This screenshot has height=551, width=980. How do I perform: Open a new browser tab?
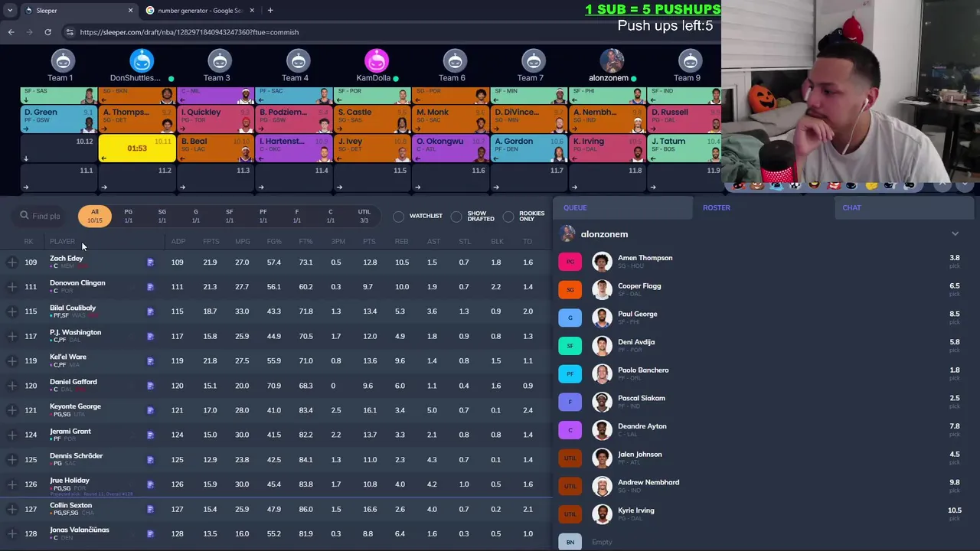[270, 10]
